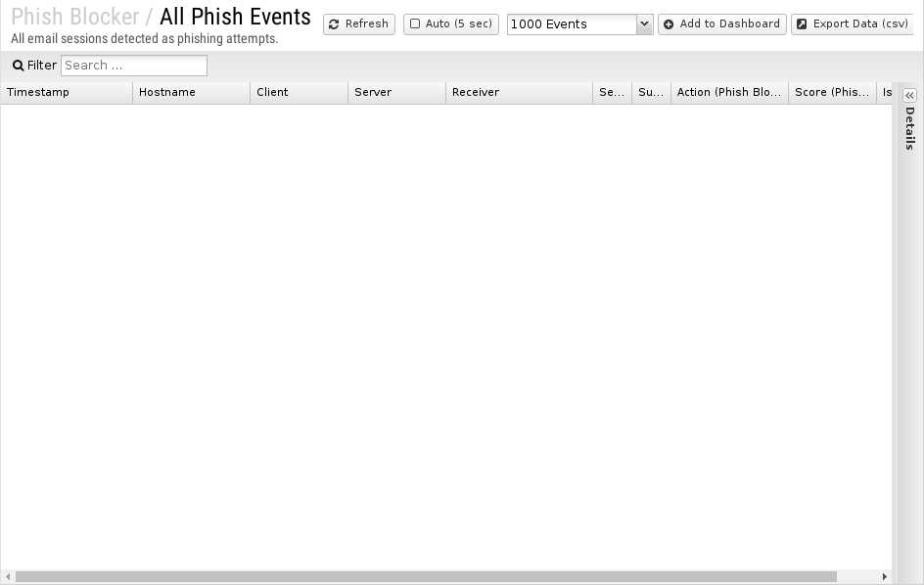This screenshot has width=924, height=585.
Task: Go to the Phish Blocker breadcrumb link
Action: 74,17
